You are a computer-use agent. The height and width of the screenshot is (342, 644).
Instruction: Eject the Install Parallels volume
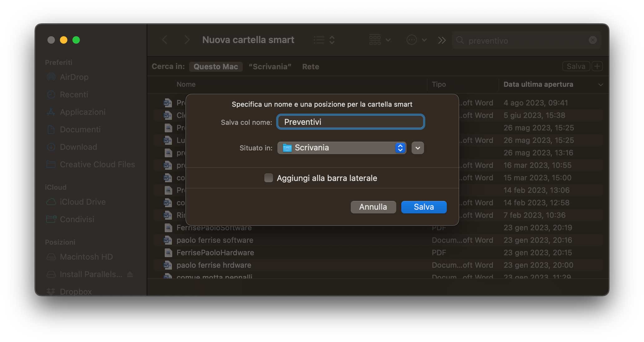pyautogui.click(x=130, y=274)
